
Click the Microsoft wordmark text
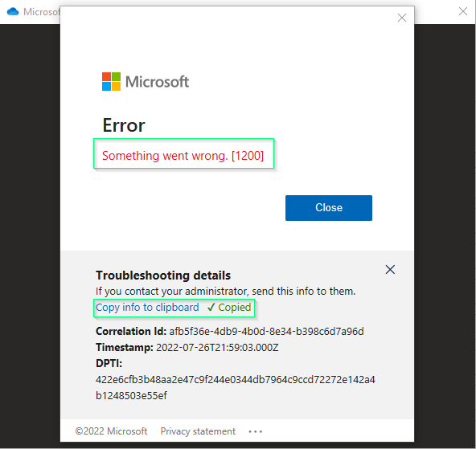tap(158, 82)
